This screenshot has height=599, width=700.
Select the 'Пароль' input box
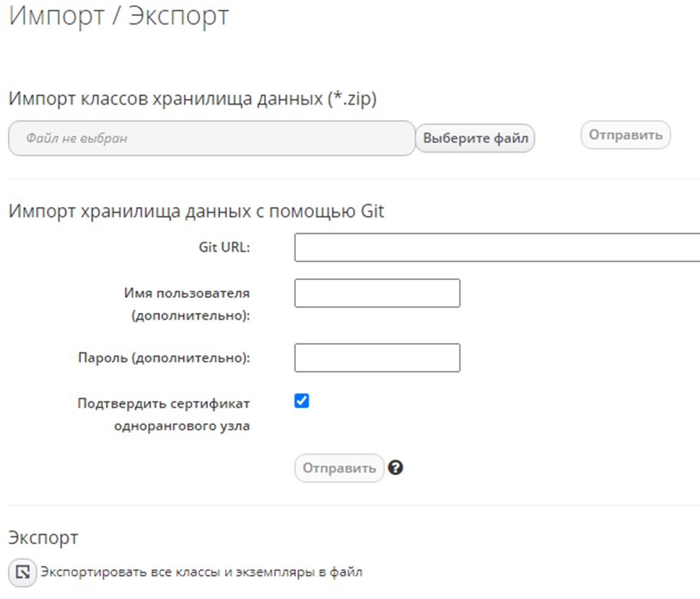pyautogui.click(x=377, y=358)
